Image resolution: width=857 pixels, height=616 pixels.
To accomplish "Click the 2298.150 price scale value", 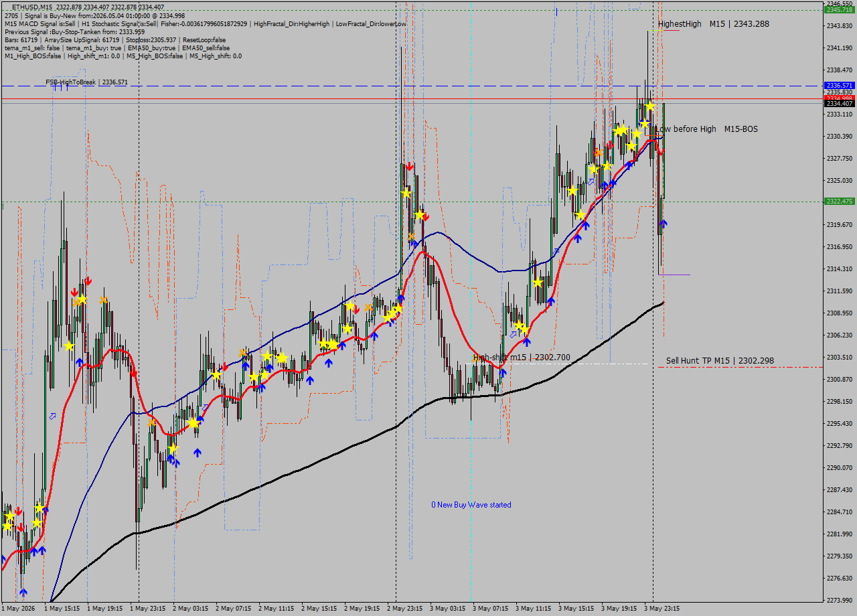I will pos(840,402).
